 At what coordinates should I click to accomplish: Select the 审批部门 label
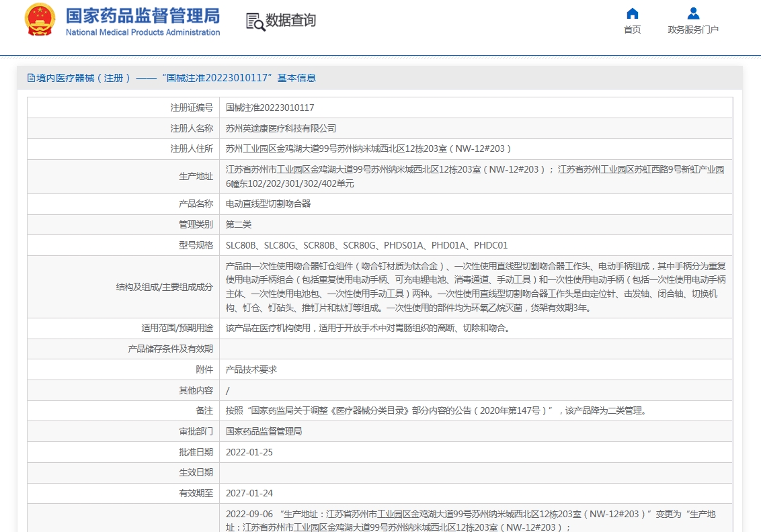pyautogui.click(x=196, y=432)
